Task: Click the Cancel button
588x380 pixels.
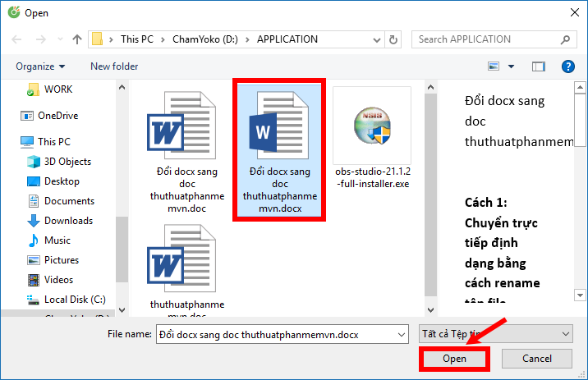Action: coord(537,359)
